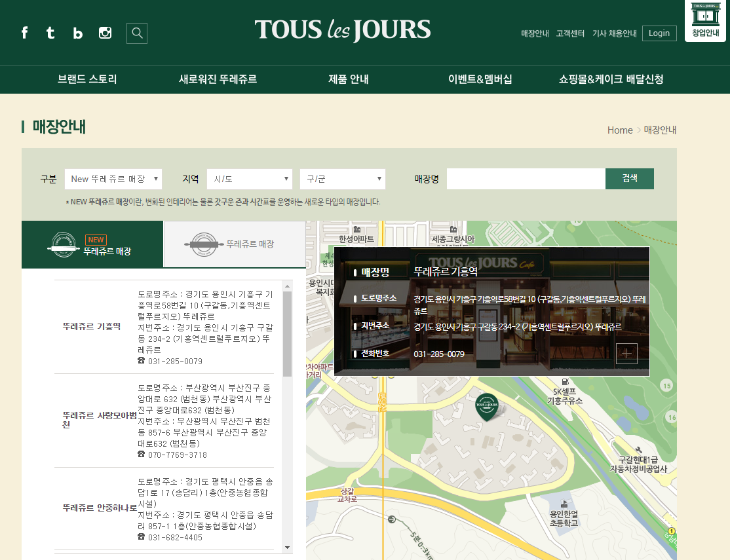This screenshot has width=730, height=560.
Task: Switch to NEW 뚜레쥬르 매장 tab
Action: coord(92,244)
